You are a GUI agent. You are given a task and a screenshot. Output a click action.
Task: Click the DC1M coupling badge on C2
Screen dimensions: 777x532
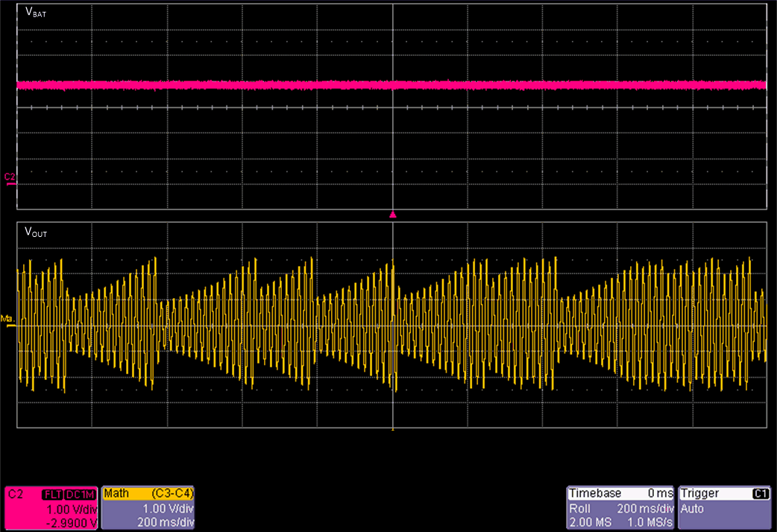pyautogui.click(x=79, y=494)
